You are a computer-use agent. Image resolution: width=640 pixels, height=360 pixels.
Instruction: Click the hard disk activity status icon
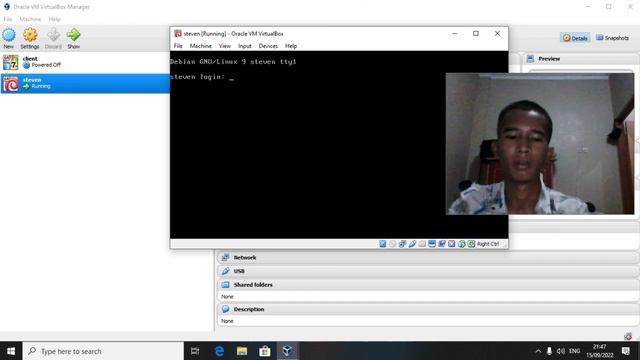382,244
